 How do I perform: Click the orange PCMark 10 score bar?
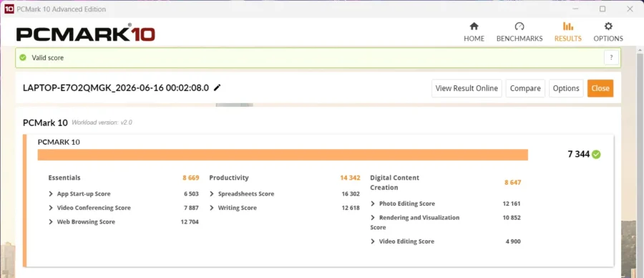click(283, 155)
